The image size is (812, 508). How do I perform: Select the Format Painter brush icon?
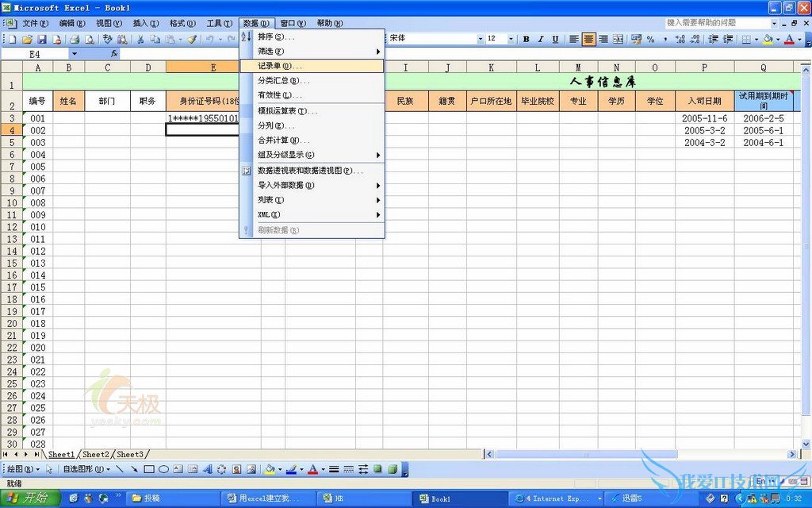191,39
